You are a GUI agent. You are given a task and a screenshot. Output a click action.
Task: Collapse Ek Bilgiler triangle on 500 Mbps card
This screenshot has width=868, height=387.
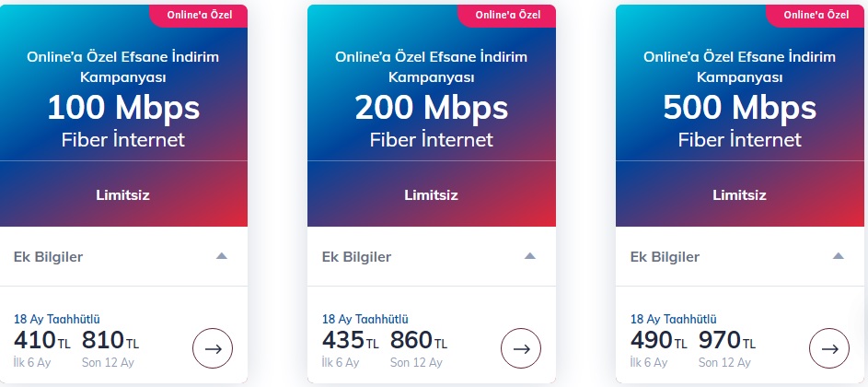pyautogui.click(x=839, y=255)
